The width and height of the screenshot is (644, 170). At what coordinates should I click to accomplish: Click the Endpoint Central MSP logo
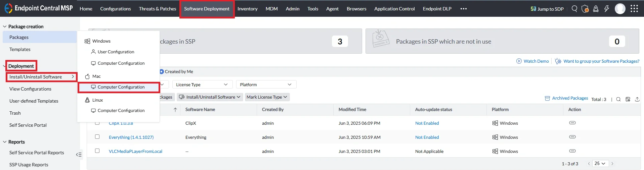click(x=38, y=8)
